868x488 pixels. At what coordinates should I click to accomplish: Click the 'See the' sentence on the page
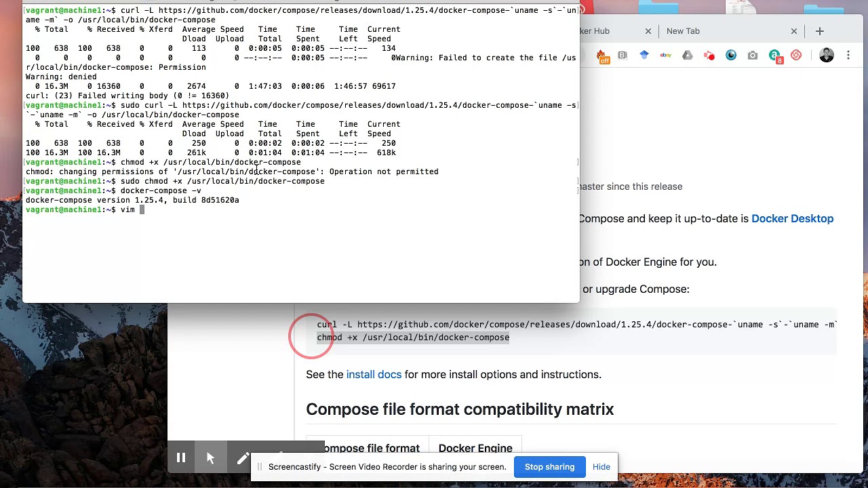click(x=454, y=374)
